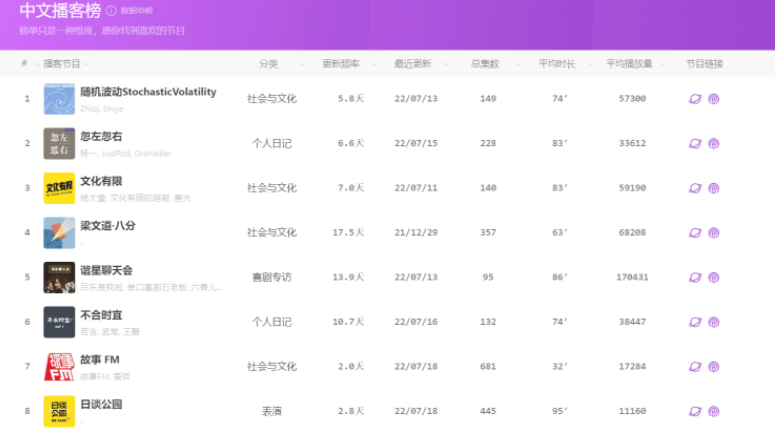The image size is (776, 443).
Task: Open the 分类 column filter dropdown
Action: pyautogui.click(x=302, y=64)
